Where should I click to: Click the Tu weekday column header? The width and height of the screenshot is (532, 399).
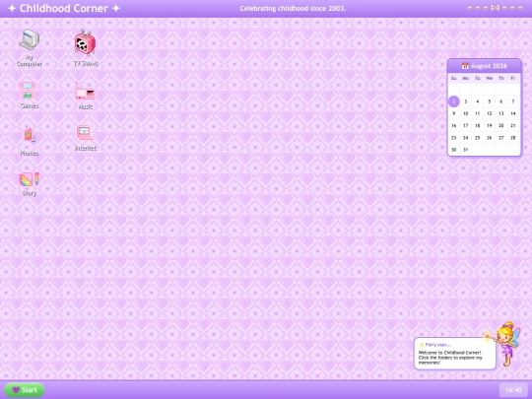coord(478,78)
